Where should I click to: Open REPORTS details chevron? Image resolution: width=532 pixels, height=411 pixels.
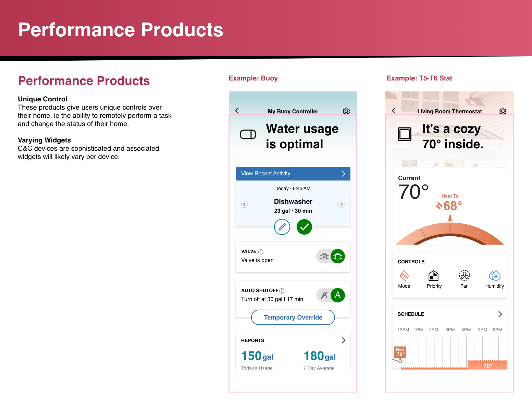point(344,340)
